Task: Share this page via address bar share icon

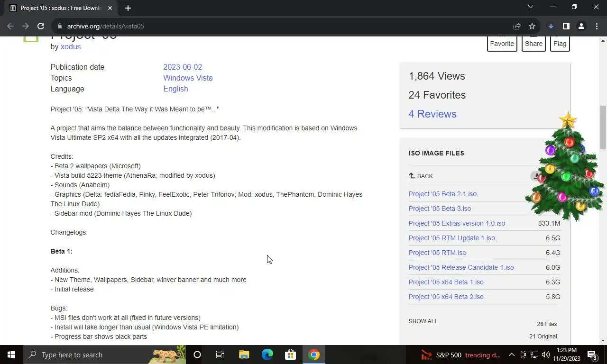Action: (517, 26)
